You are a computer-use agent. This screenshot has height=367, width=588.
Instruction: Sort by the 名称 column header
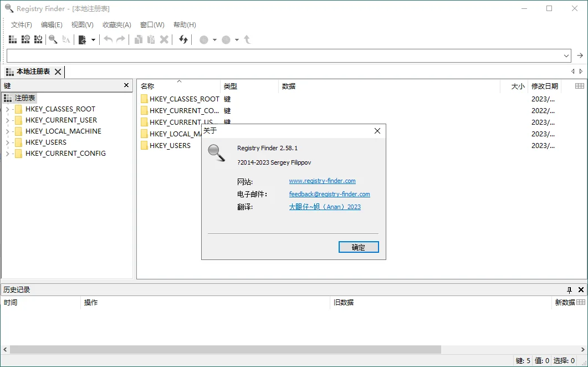(147, 86)
